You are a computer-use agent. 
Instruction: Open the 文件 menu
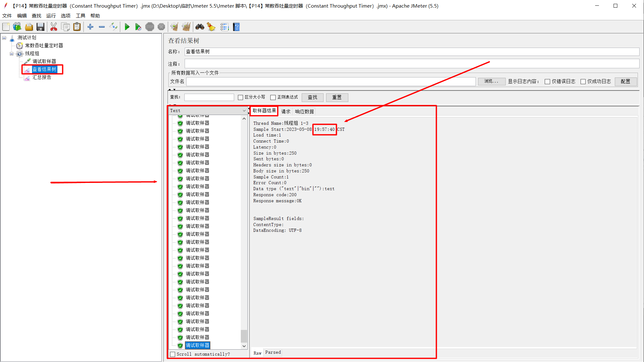click(7, 16)
